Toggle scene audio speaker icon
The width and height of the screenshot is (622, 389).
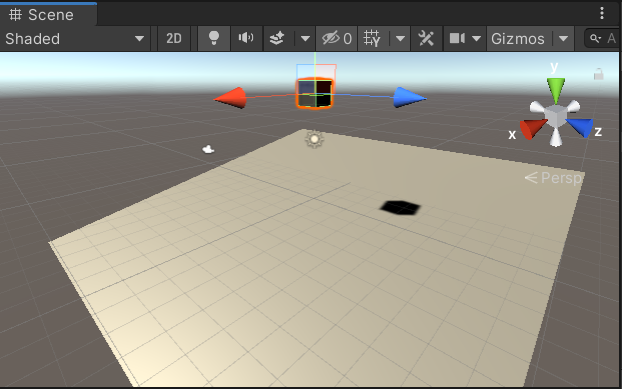pos(246,39)
